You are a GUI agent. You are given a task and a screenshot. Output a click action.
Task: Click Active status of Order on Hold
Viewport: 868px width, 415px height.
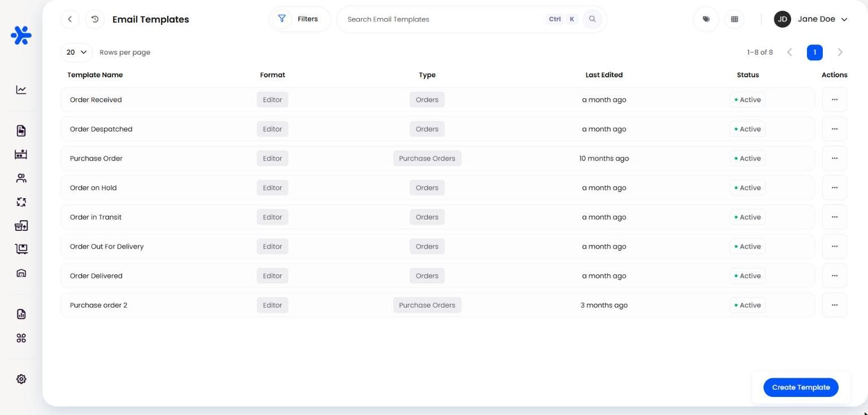(748, 188)
